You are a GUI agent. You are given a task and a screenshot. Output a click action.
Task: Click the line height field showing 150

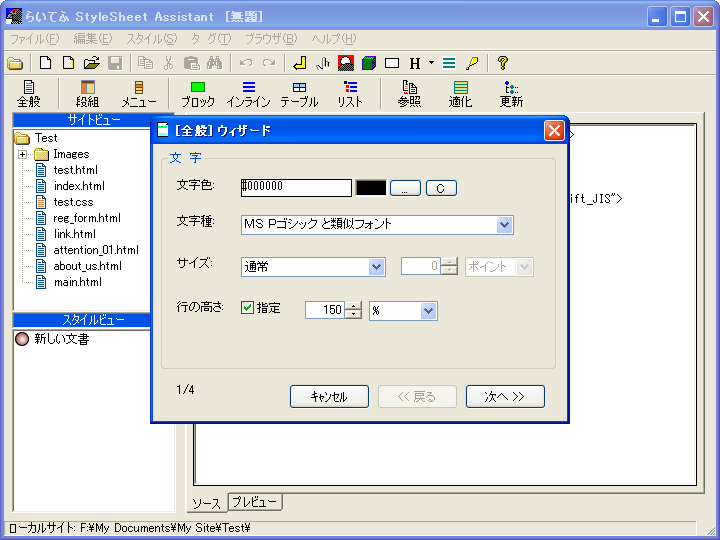(325, 310)
